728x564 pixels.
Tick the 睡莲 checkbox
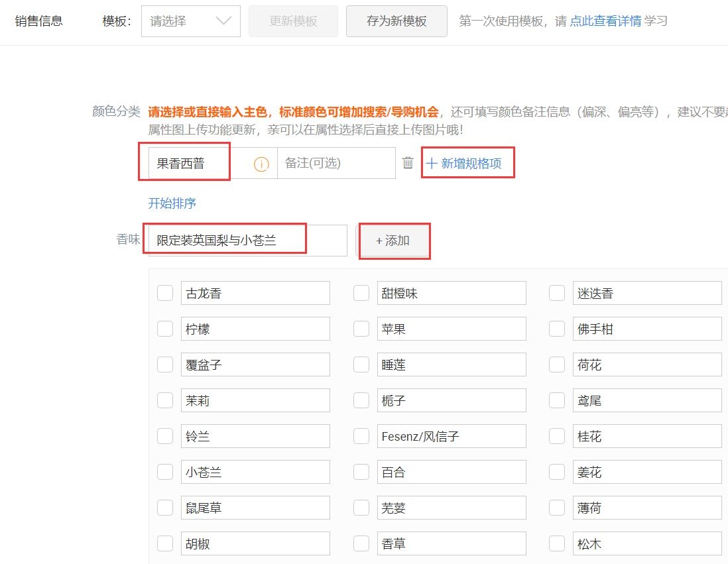[361, 365]
